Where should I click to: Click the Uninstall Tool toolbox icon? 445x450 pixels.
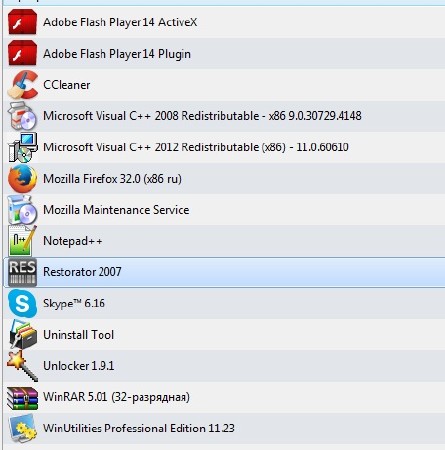[x=22, y=335]
